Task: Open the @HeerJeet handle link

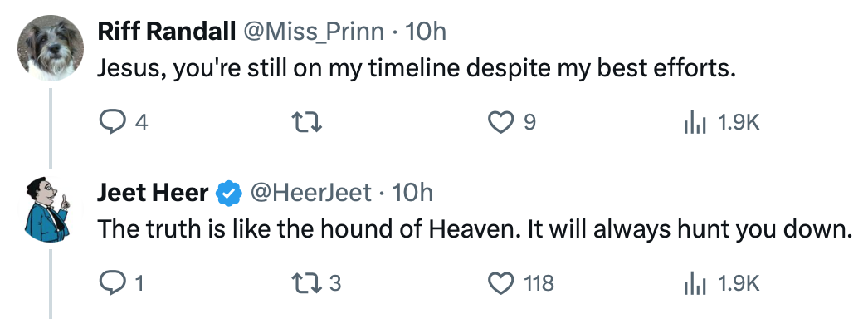Action: [x=310, y=193]
